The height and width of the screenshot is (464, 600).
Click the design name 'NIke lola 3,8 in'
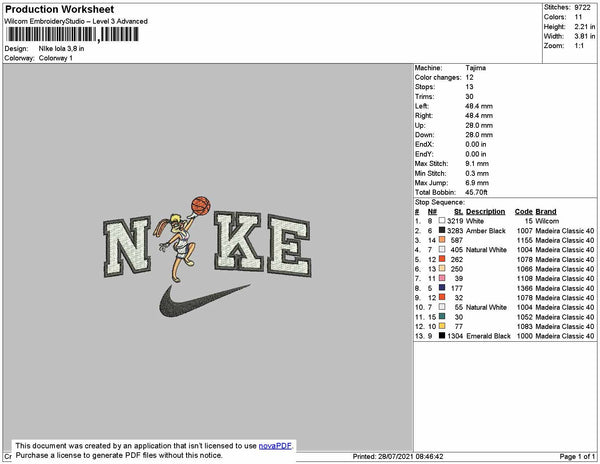coord(61,49)
